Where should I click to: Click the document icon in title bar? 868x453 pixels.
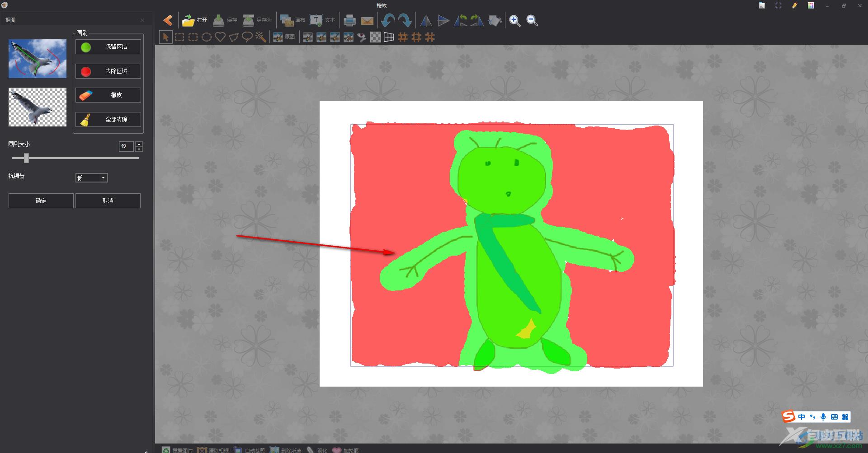tap(762, 6)
